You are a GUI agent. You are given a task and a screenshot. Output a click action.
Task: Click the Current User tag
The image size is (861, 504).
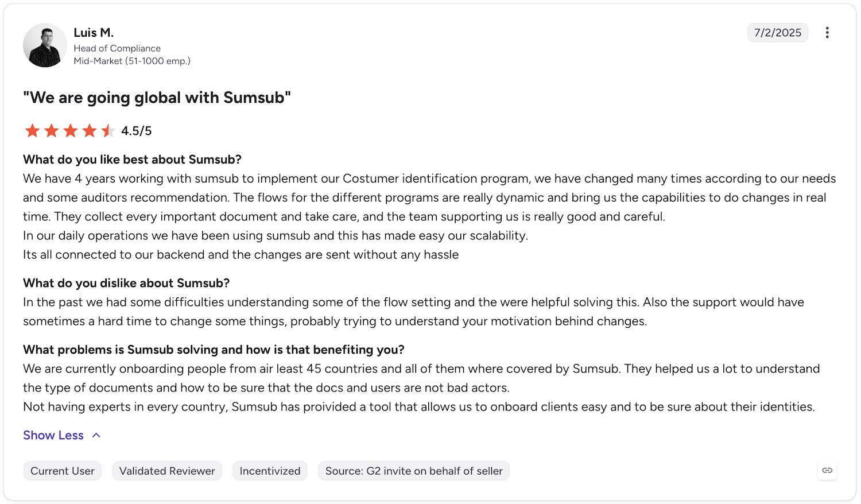click(x=63, y=471)
